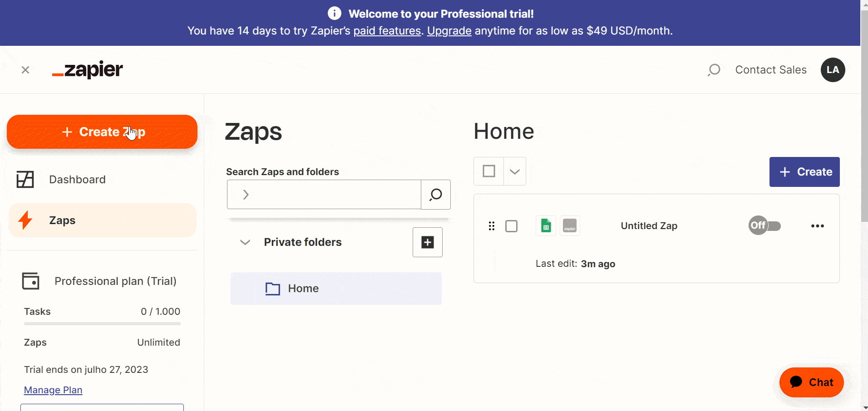
Task: Collapse the Private folders section
Action: click(245, 242)
